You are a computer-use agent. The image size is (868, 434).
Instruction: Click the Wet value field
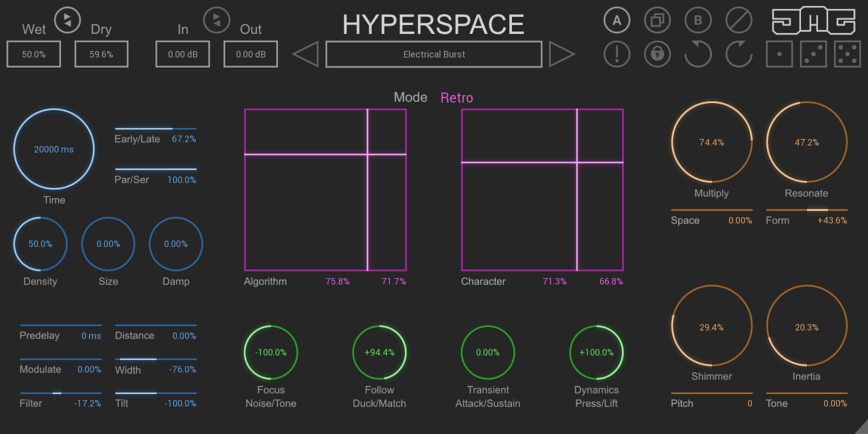tap(34, 54)
